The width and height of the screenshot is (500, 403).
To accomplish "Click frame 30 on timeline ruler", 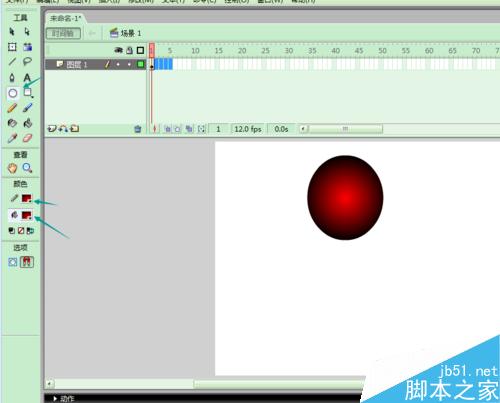I will 289,51.
